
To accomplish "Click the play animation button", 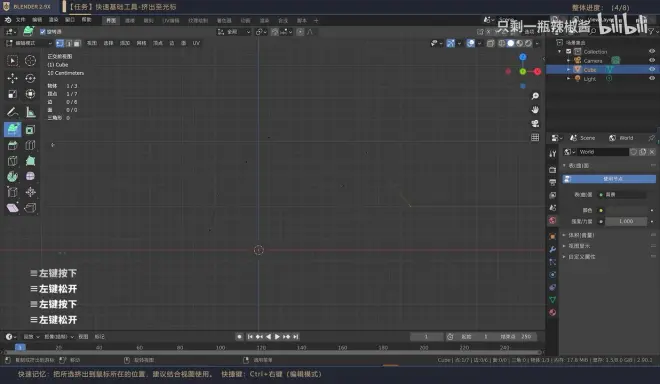I will [277, 337].
